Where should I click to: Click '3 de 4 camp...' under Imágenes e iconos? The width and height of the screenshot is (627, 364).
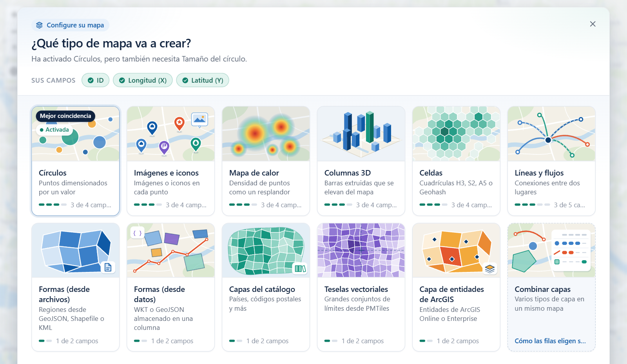186,205
